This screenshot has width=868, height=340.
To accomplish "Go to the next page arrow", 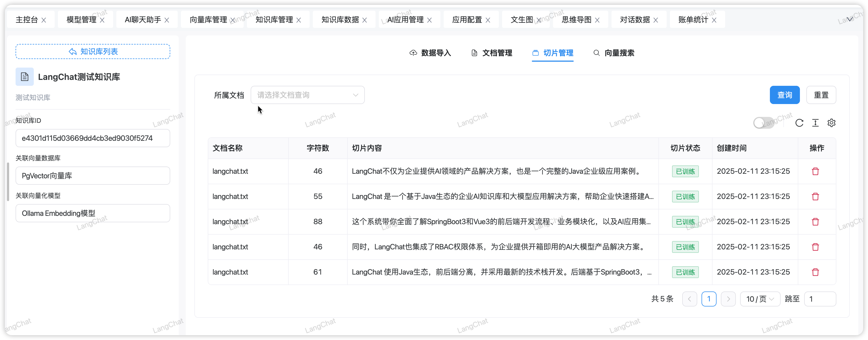I will tap(728, 299).
